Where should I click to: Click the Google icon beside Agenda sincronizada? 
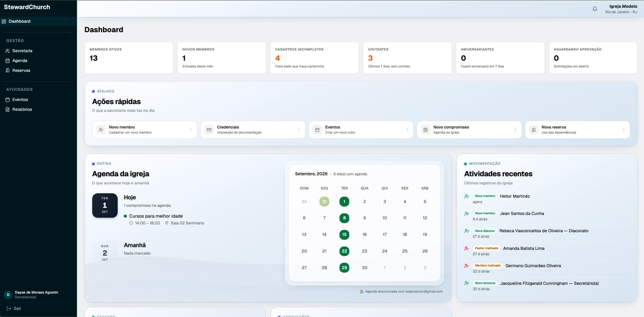click(x=362, y=292)
